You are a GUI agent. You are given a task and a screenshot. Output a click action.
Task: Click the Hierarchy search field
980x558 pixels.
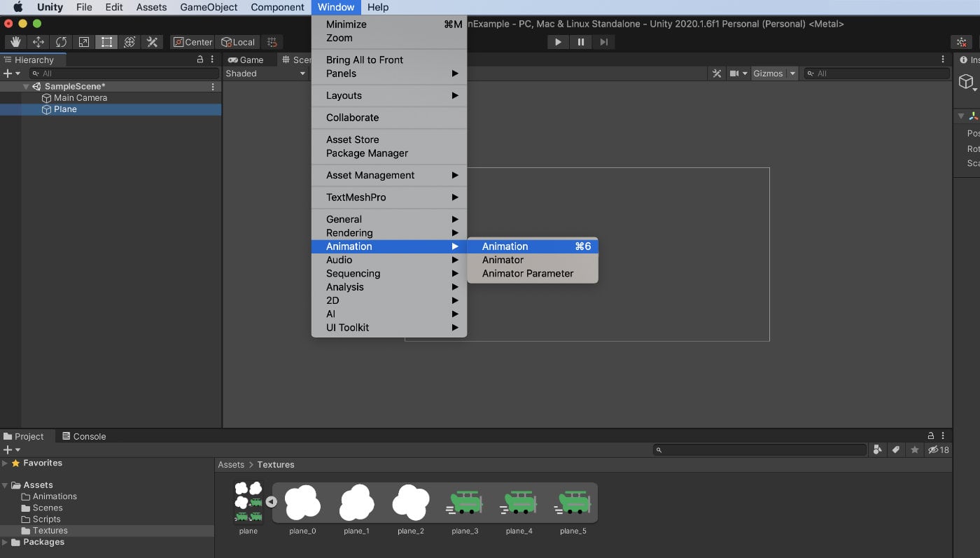[x=124, y=74]
